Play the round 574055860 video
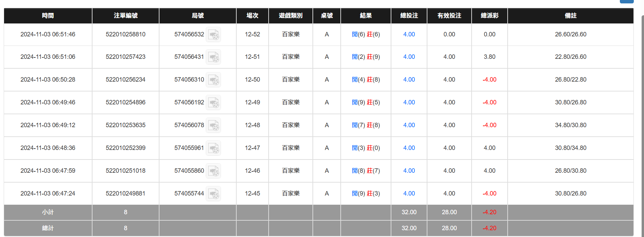The image size is (644, 237). click(214, 171)
